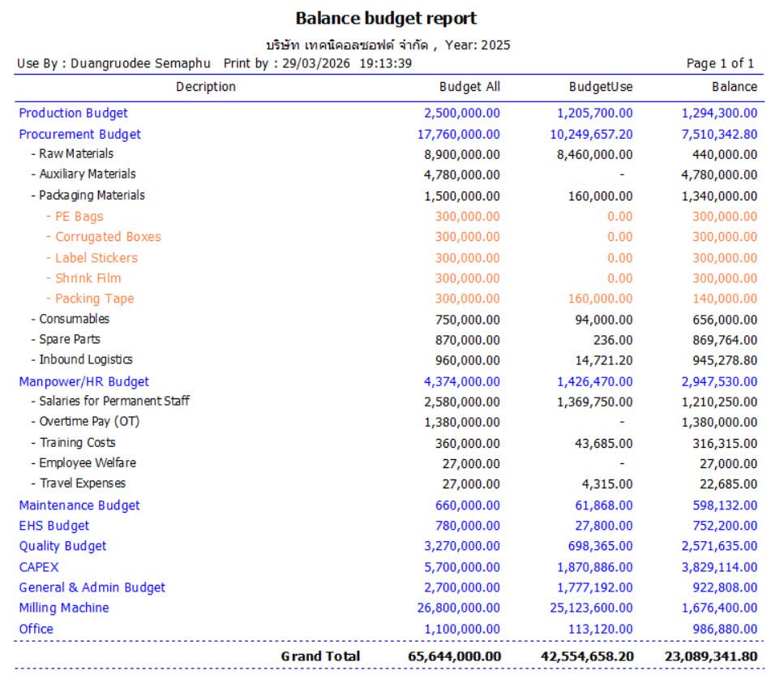Screen dimensions: 784x675
Task: Click the Milling Machine budget row
Action: tap(63, 608)
